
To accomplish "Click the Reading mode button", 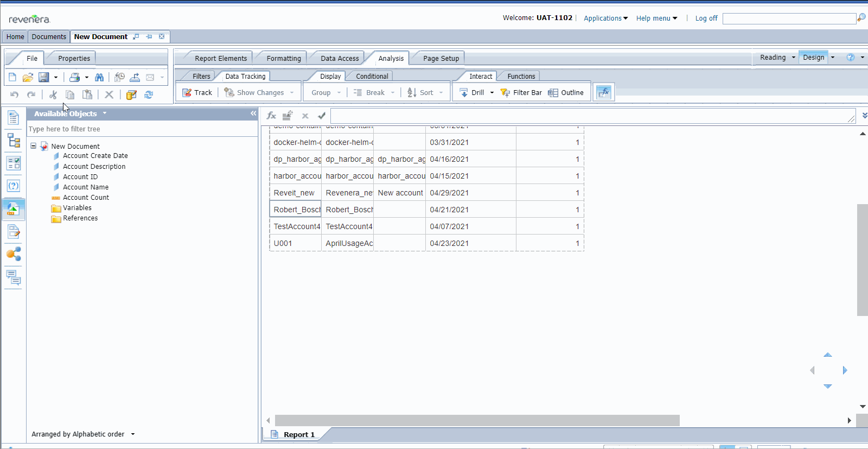I will pos(773,57).
